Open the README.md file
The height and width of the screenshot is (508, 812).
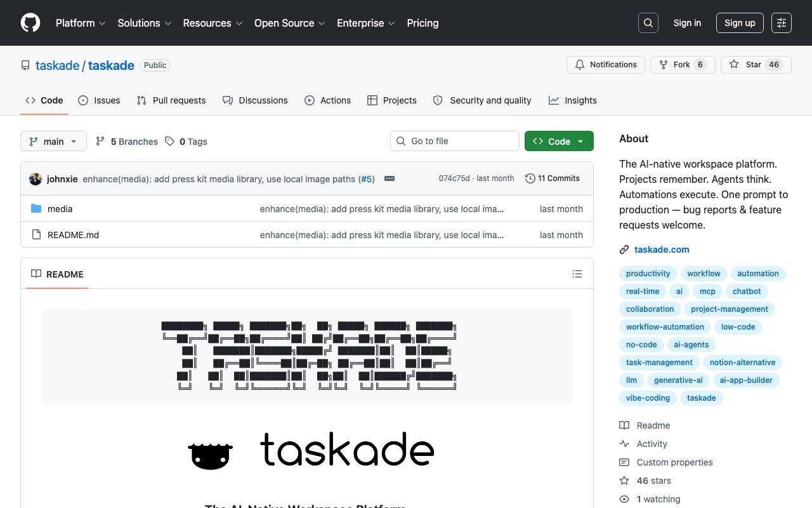[x=73, y=235]
